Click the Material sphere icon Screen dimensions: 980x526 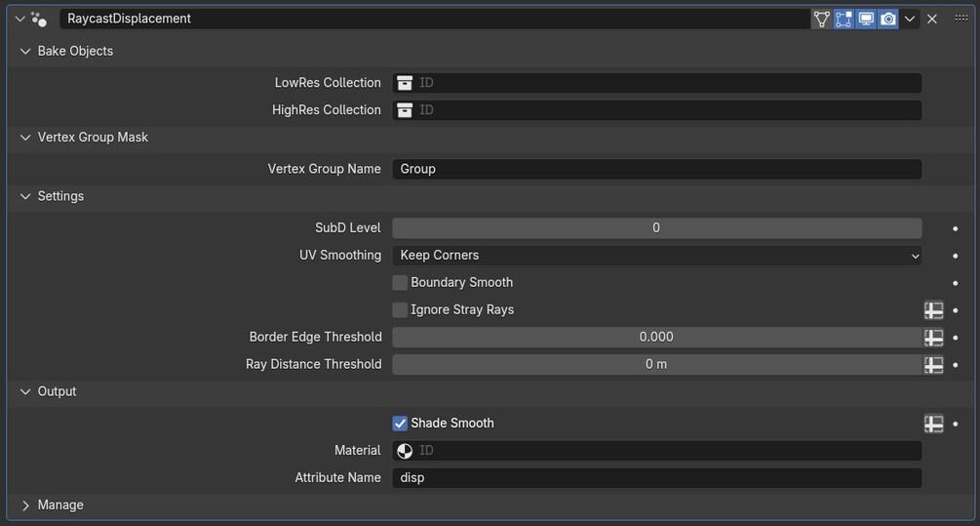coord(405,450)
